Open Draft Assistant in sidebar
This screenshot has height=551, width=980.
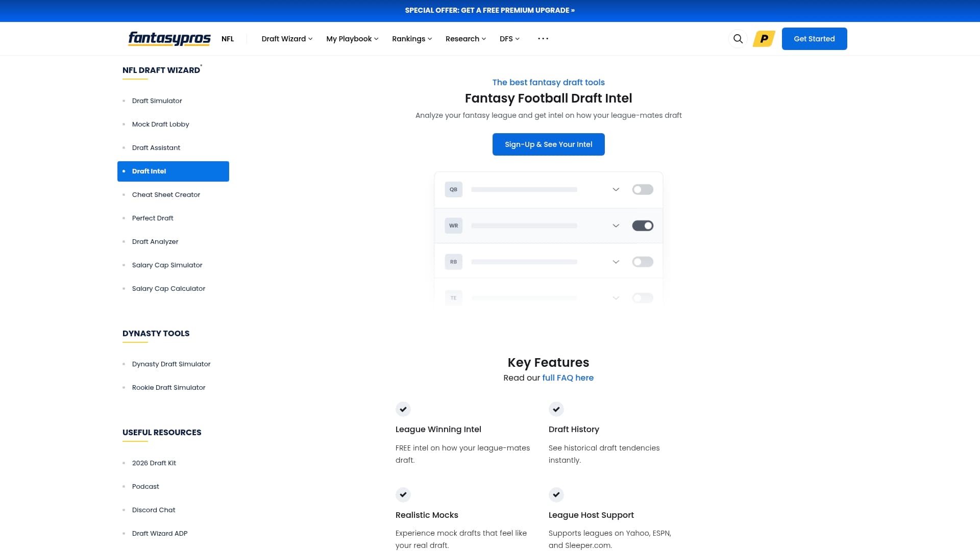[x=156, y=148]
